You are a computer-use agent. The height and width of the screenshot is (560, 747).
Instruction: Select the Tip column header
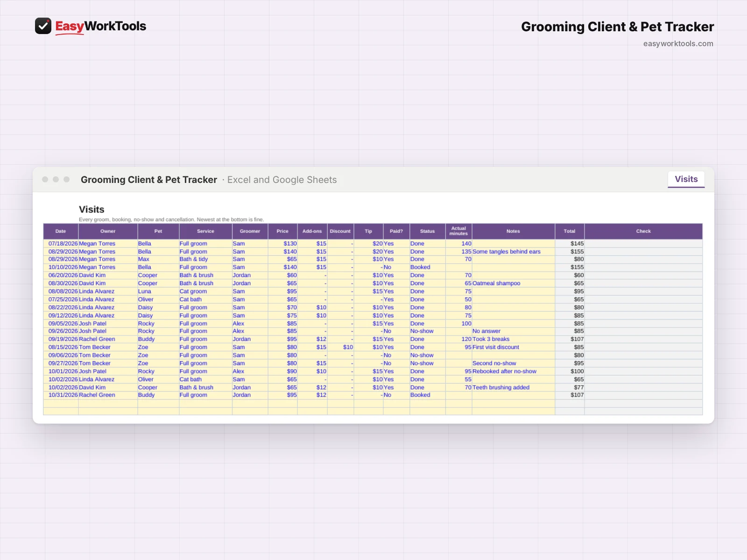pos(368,231)
